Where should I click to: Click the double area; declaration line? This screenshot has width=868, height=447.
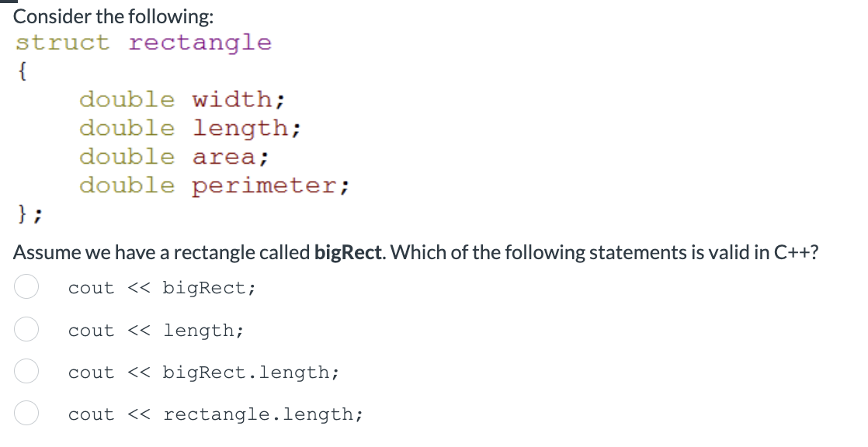[x=174, y=156]
